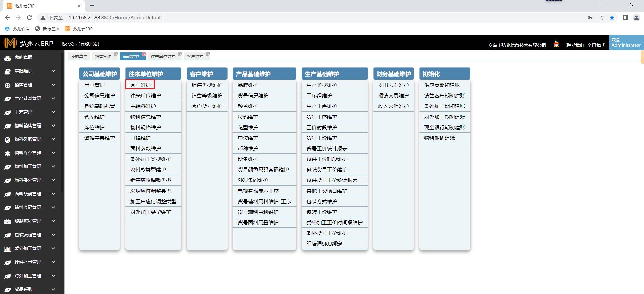Toggle browser side panel icon
This screenshot has width=644, height=294.
coord(626,18)
